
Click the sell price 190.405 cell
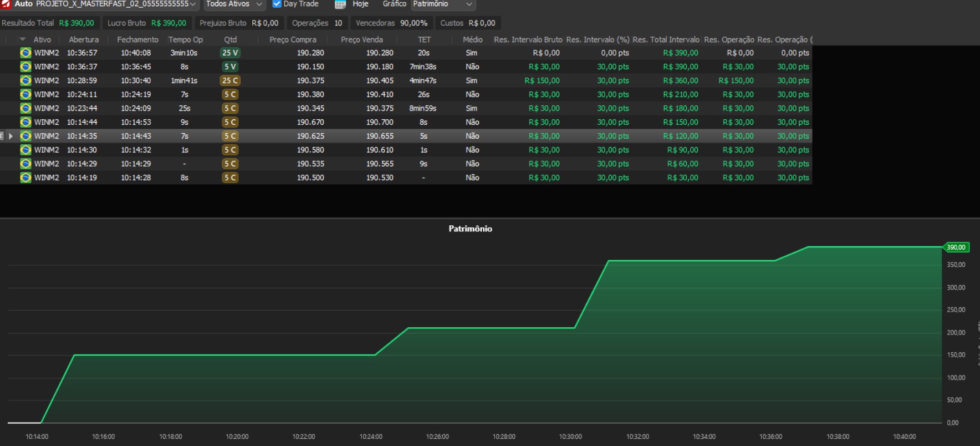click(x=380, y=80)
